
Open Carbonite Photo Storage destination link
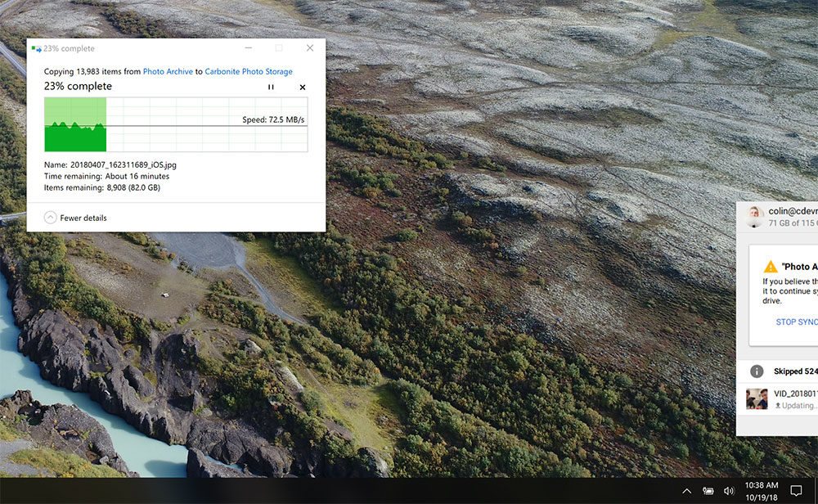click(x=248, y=72)
